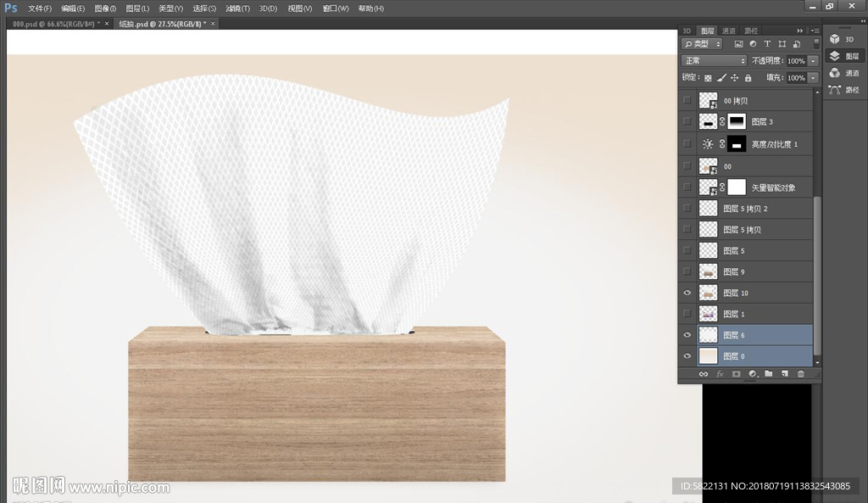Screen dimensions: 868x503
Task: Show layer 图层 1 visibility box
Action: [687, 314]
